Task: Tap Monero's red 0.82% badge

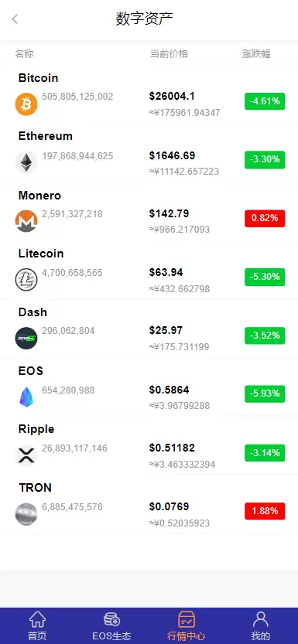Action: pos(265,218)
